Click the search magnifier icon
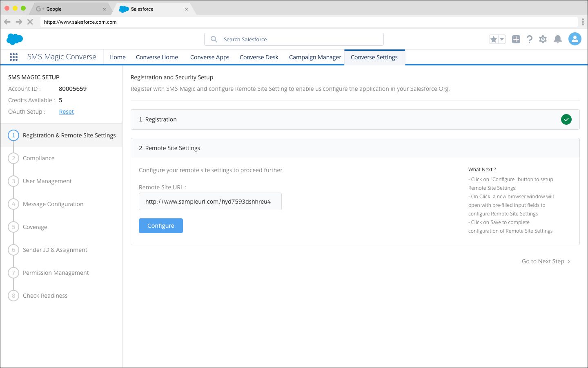 pyautogui.click(x=214, y=39)
